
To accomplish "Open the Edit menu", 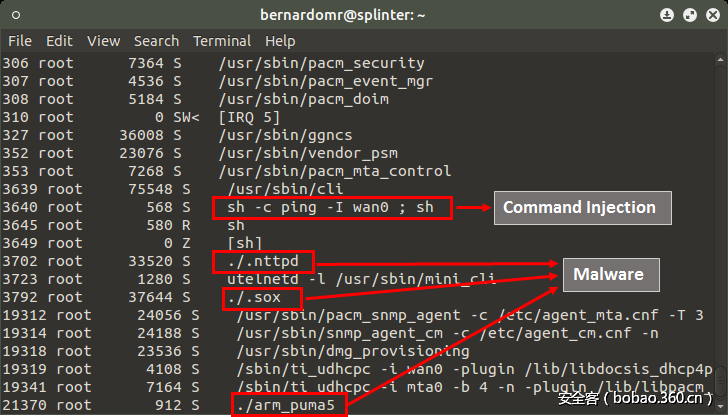I will pos(59,41).
